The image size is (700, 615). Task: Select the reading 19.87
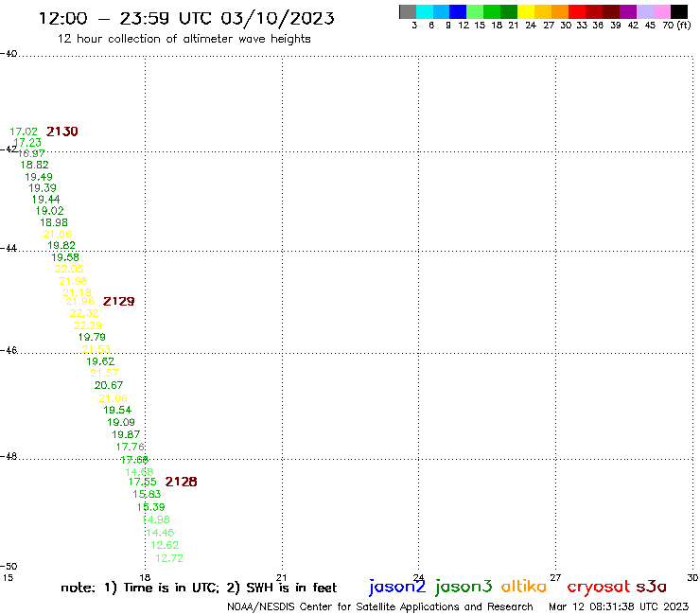pyautogui.click(x=126, y=434)
